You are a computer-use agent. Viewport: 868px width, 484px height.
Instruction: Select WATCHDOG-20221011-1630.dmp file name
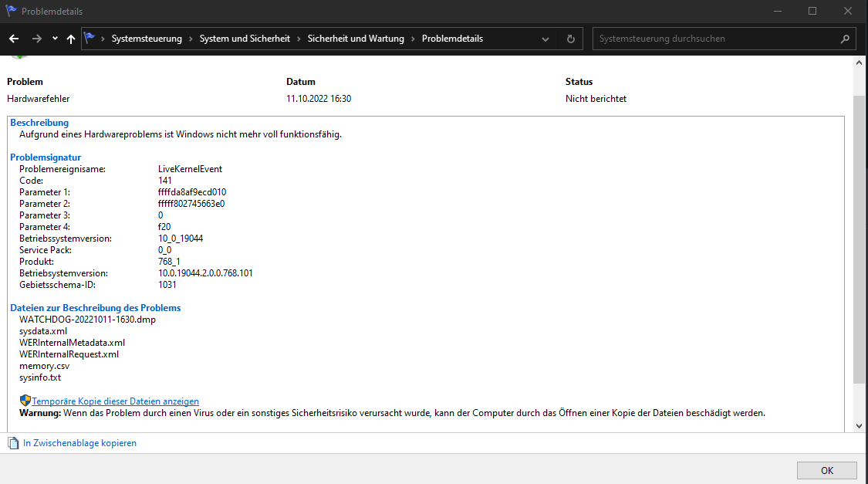pos(87,320)
